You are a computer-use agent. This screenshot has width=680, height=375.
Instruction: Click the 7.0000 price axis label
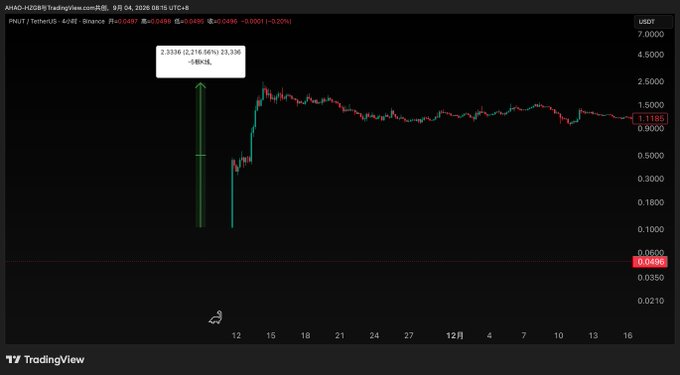[651, 34]
